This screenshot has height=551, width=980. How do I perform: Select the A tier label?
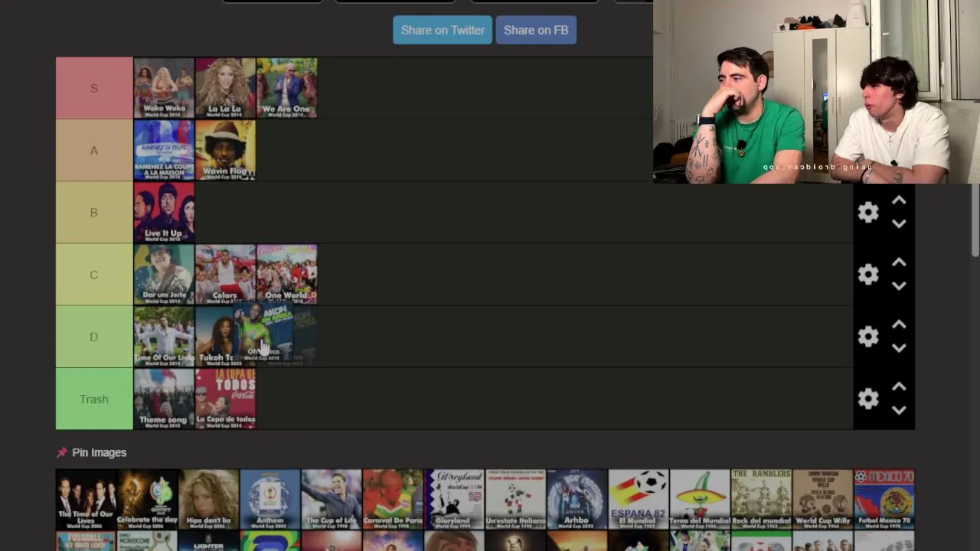[x=94, y=150]
